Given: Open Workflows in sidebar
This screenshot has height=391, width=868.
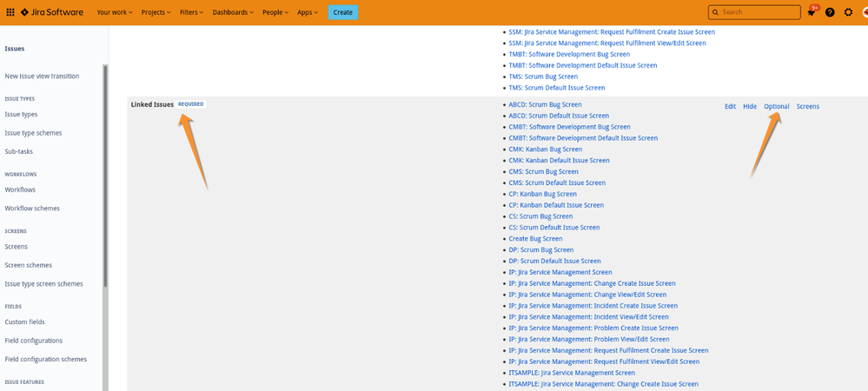Looking at the screenshot, I should point(20,189).
